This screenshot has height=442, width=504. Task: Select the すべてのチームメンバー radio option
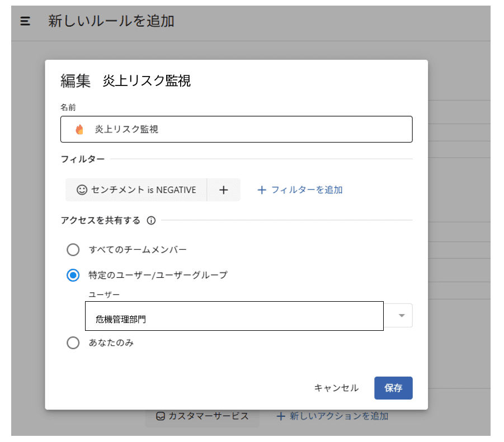(73, 250)
